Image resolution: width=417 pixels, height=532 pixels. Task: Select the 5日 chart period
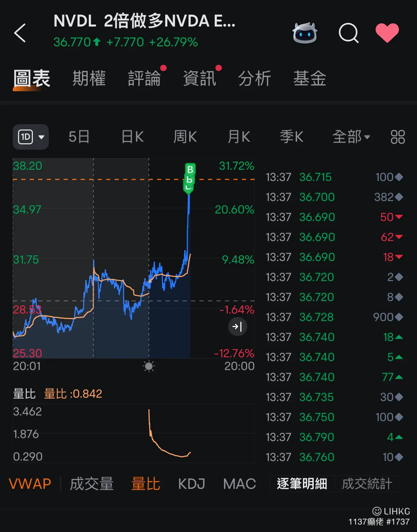tap(79, 137)
